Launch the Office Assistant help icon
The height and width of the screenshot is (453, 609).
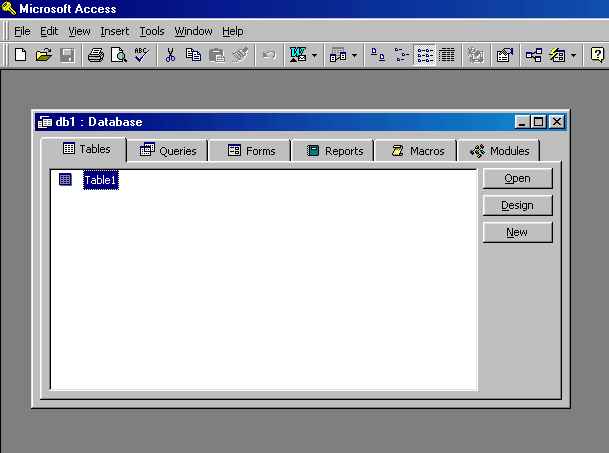point(597,56)
